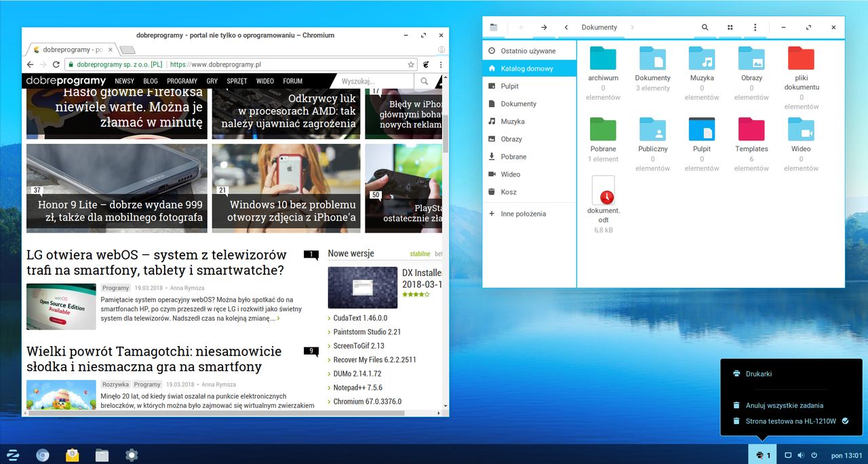Launch Chromium from the taskbar
Image resolution: width=868 pixels, height=464 pixels.
(43, 455)
